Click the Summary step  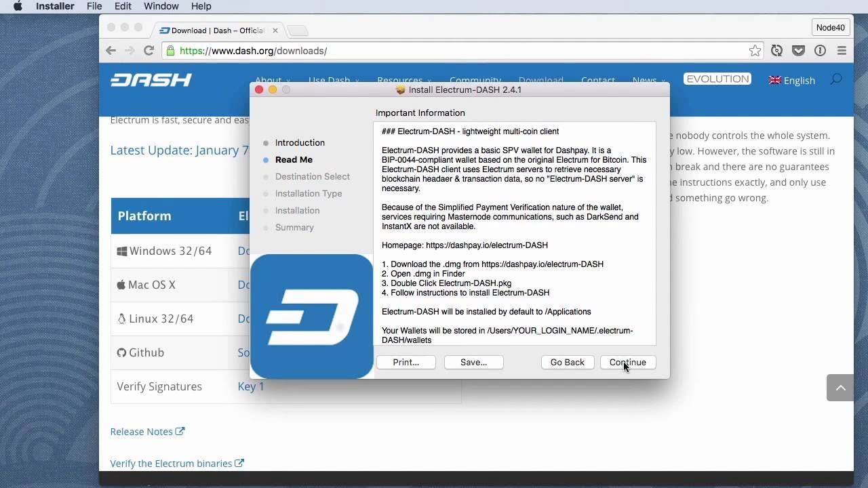click(294, 227)
